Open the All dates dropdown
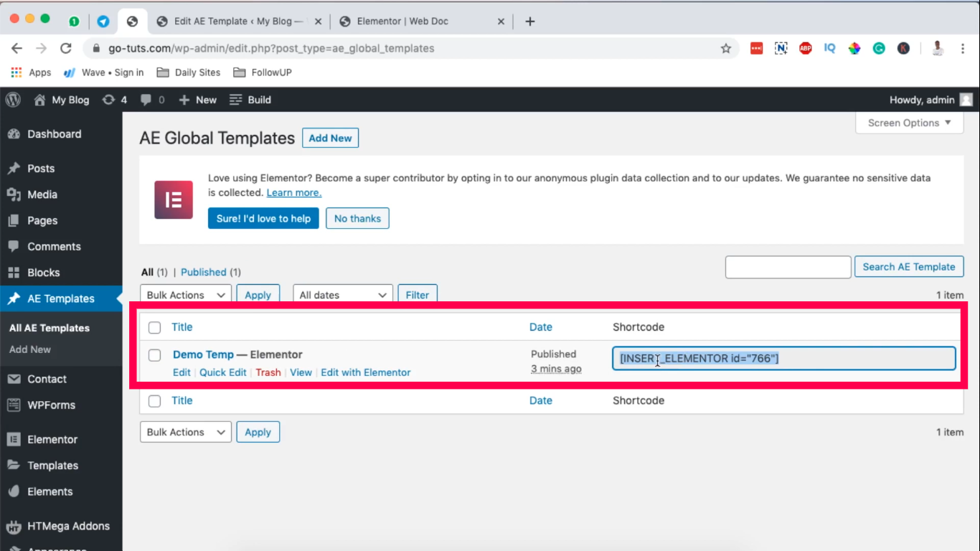Image resolution: width=980 pixels, height=551 pixels. pos(343,295)
